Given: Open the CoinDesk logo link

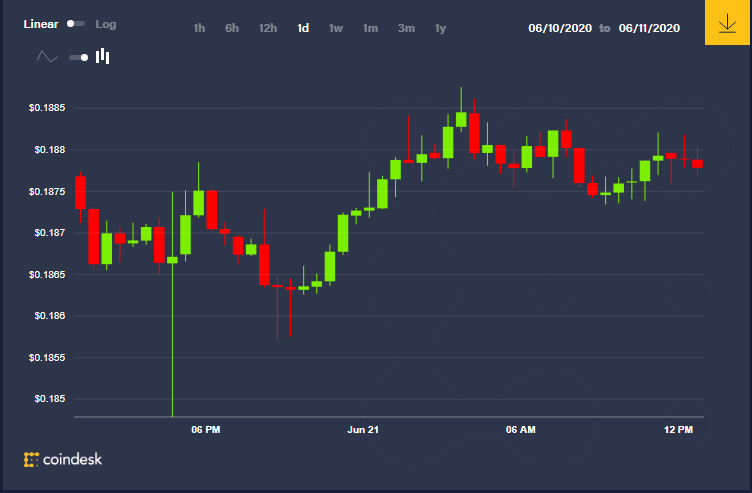Looking at the screenshot, I should [x=63, y=459].
